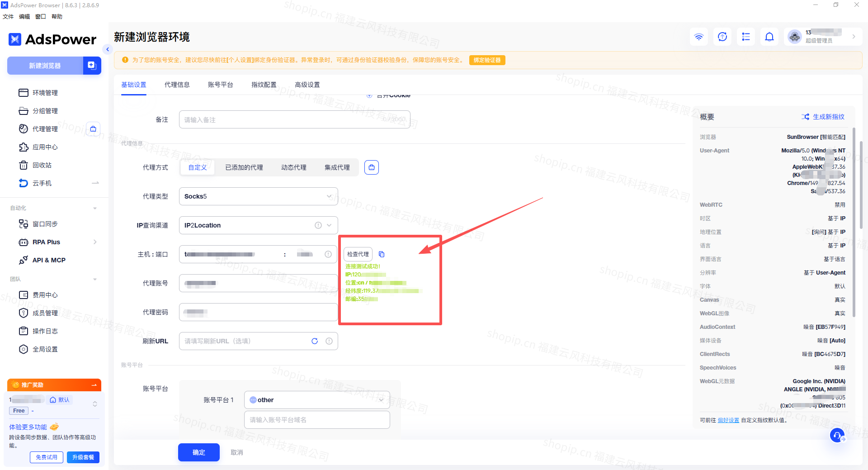Switch to the 代理信息 tab
The width and height of the screenshot is (868, 470).
(177, 85)
